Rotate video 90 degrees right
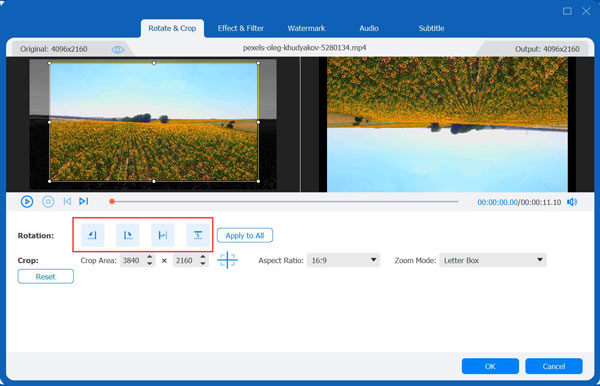 (128, 235)
